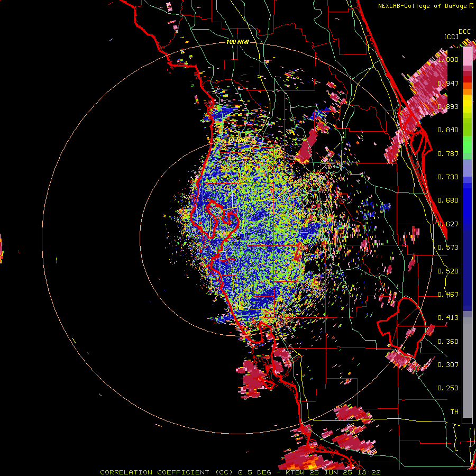Click the yellow segment of the color bar
The width and height of the screenshot is (476, 476).
[467, 105]
